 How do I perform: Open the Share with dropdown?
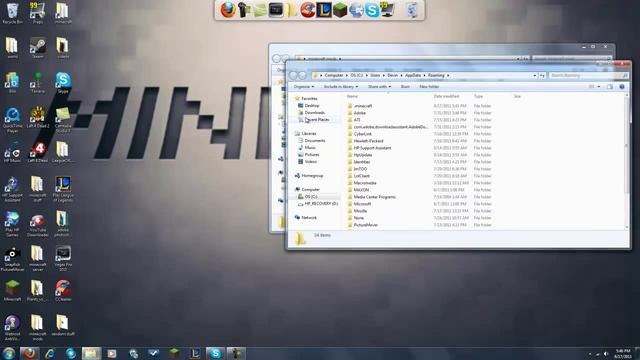coord(379,87)
